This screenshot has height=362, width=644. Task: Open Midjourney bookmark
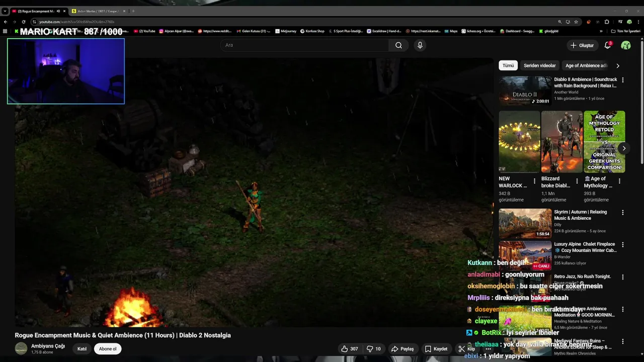[x=285, y=31]
